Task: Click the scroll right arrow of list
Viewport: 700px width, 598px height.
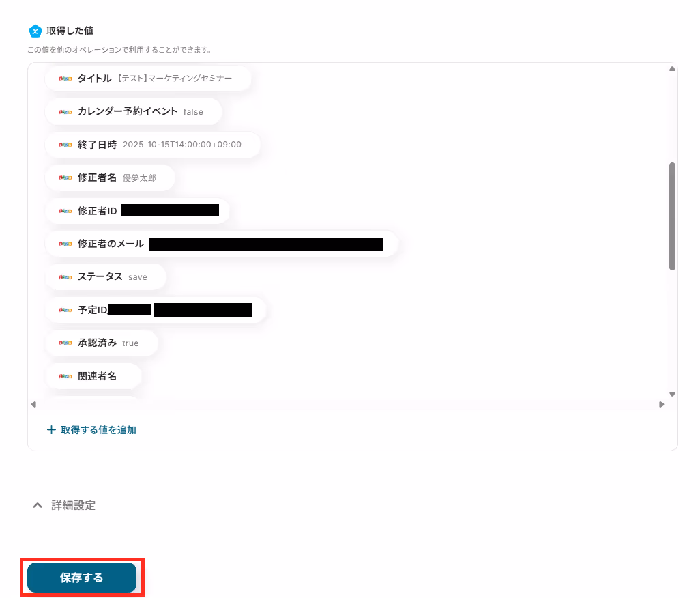Action: [x=662, y=405]
